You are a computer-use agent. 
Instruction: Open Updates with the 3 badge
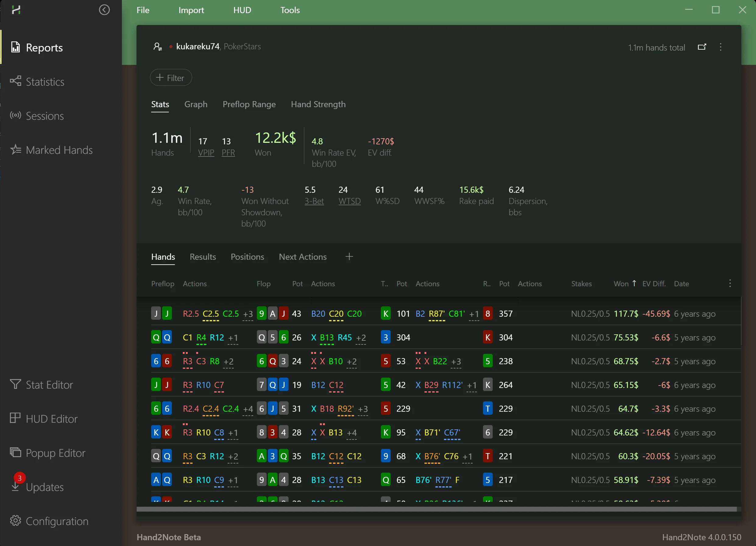[44, 487]
